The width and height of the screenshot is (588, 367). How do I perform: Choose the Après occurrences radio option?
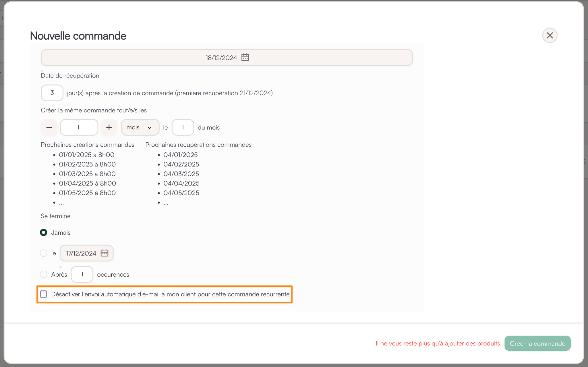[x=44, y=274]
